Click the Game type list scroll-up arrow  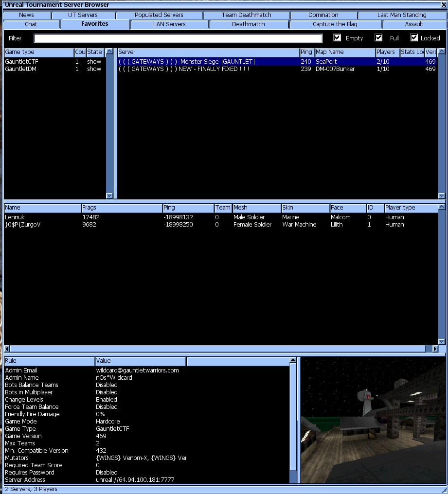click(x=109, y=51)
